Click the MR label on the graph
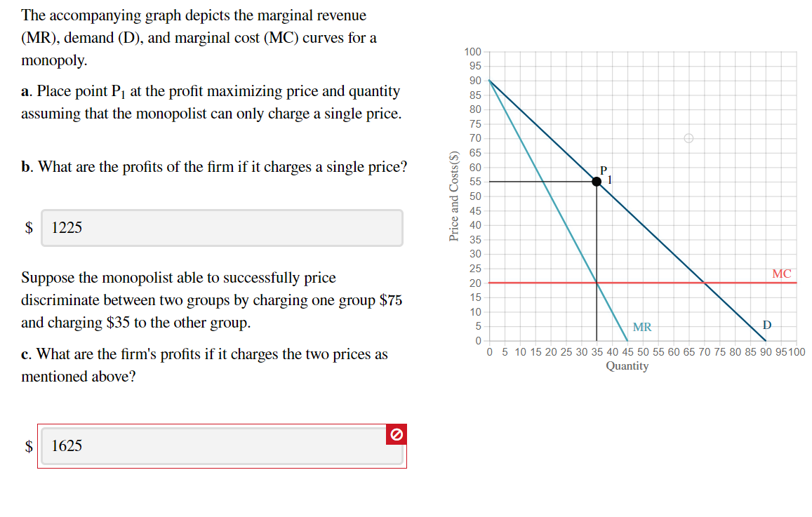Image resolution: width=812 pixels, height=517 pixels. (641, 326)
